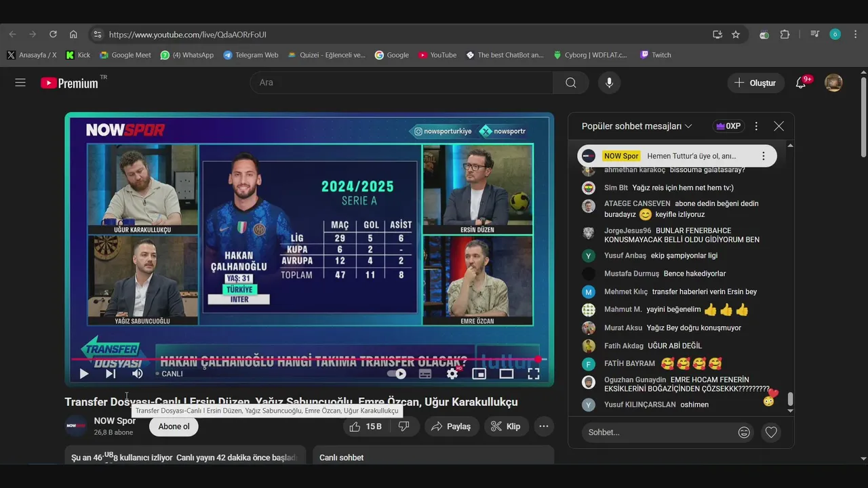Screen dimensions: 868x488
Task: Jump to live with CANLI indicator
Action: tap(170, 373)
